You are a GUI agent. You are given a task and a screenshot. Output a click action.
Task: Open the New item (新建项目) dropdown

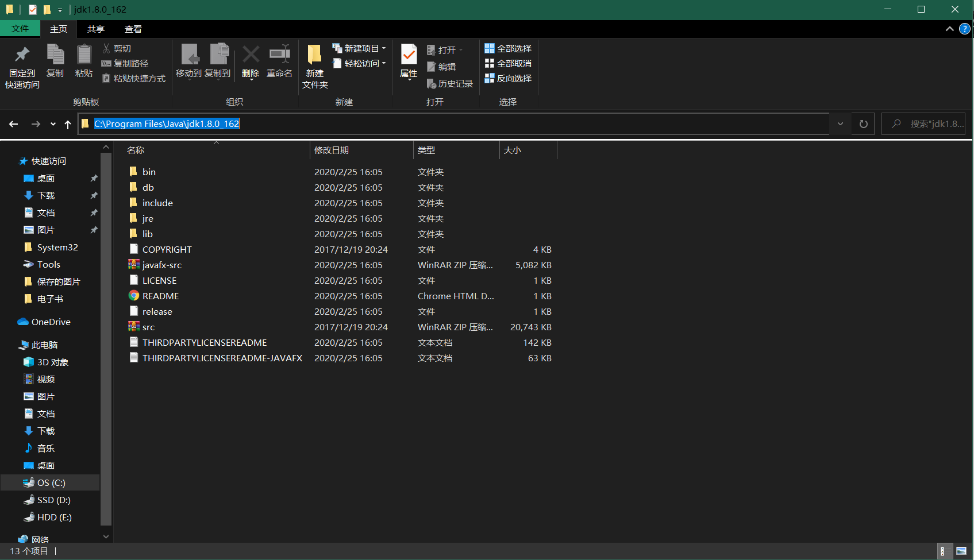pyautogui.click(x=359, y=49)
